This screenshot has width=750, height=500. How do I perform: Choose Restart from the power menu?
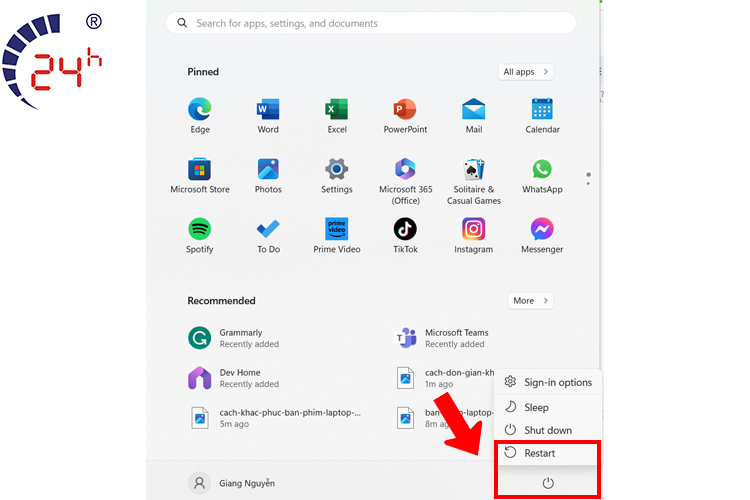point(548,453)
